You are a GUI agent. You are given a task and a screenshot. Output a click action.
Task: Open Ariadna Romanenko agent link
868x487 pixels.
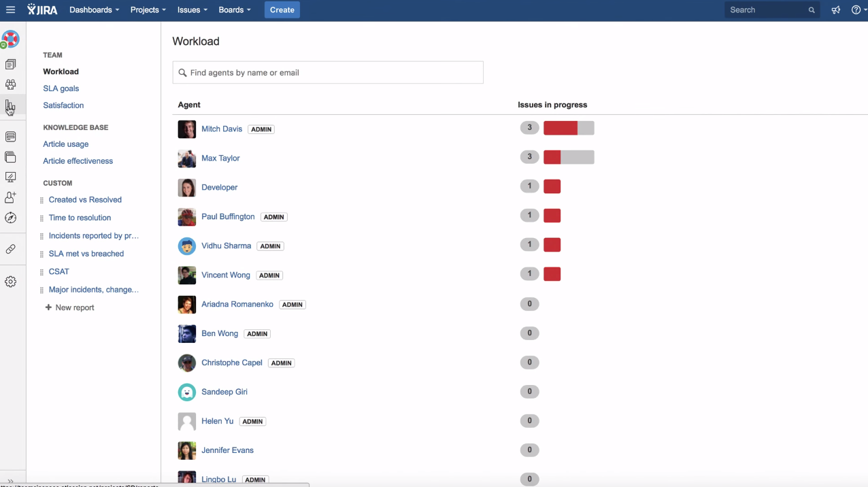237,305
